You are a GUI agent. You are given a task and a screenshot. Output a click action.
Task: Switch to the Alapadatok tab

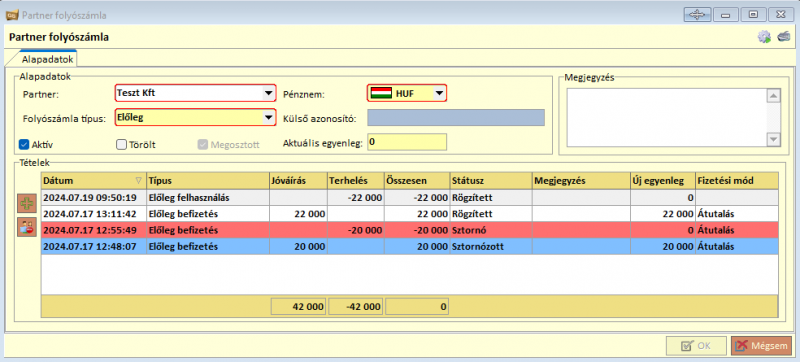pos(47,60)
